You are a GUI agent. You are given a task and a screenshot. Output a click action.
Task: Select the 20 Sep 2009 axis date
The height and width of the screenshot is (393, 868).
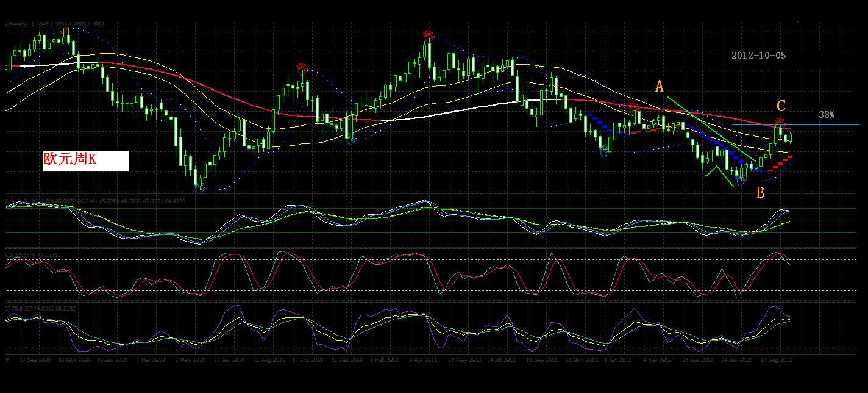tap(35, 360)
